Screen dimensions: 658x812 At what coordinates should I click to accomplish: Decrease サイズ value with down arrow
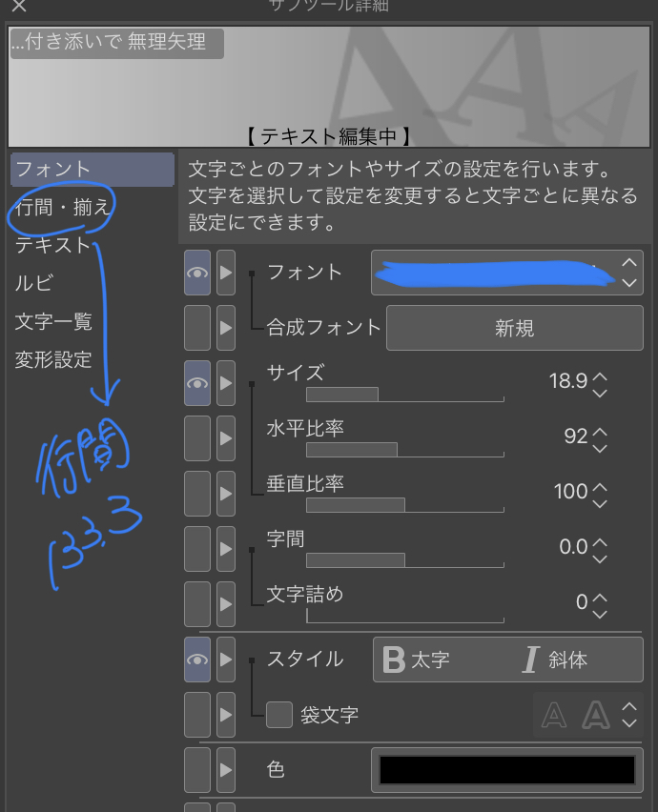pos(600,394)
